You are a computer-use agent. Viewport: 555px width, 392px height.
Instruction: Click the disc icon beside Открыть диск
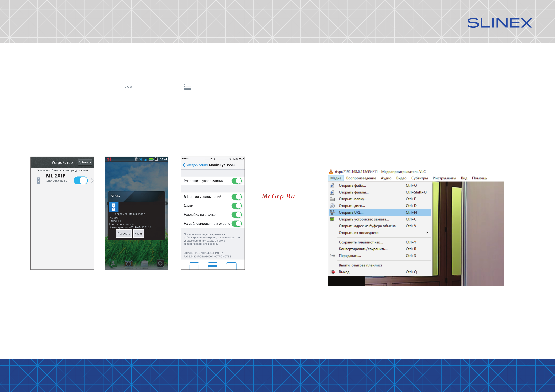pos(332,206)
